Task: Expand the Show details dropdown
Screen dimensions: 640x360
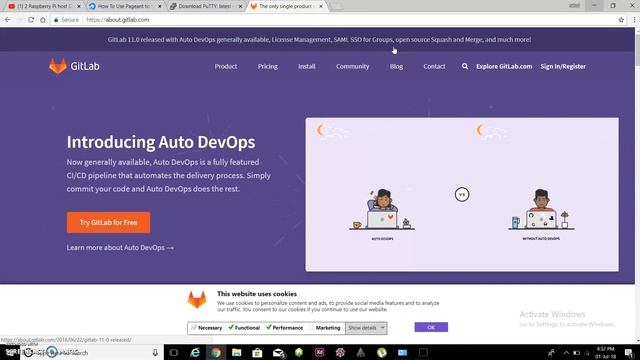Action: (366, 328)
